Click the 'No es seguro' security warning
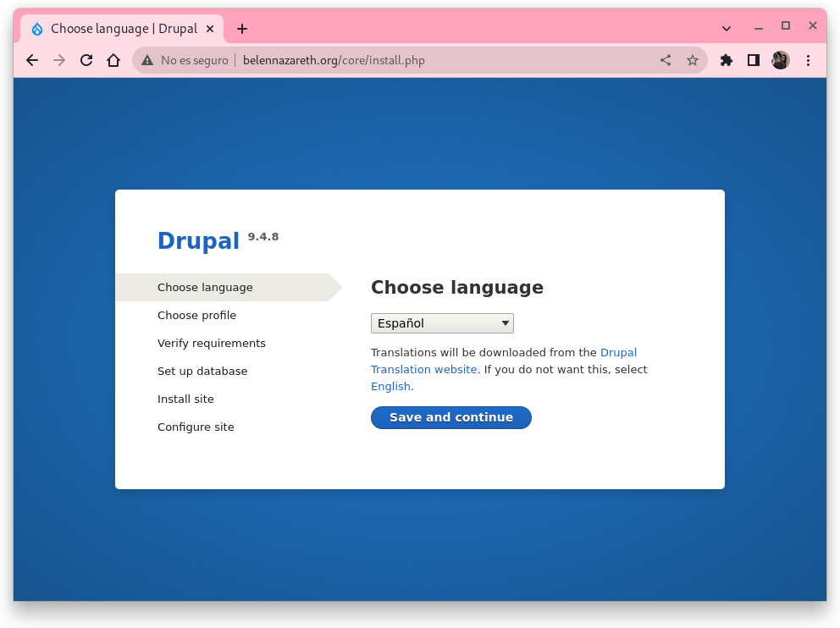Image resolution: width=840 pixels, height=628 pixels. [x=185, y=60]
